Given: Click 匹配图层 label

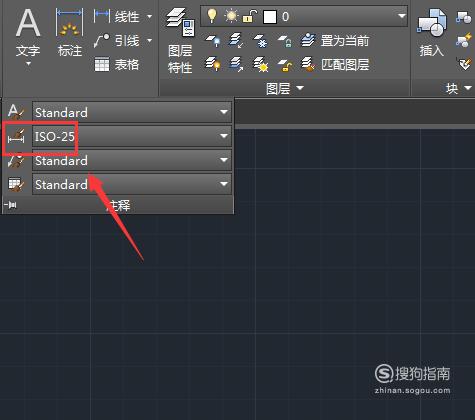Looking at the screenshot, I should click(345, 65).
